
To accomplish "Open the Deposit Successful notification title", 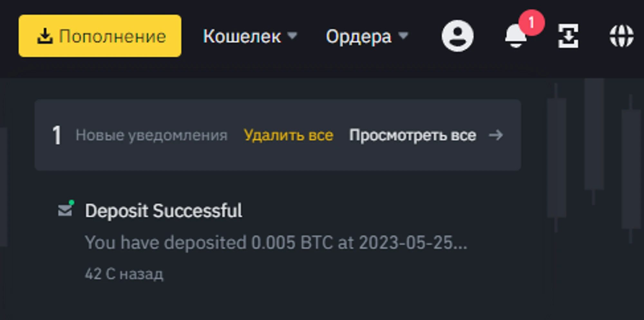I will [164, 211].
